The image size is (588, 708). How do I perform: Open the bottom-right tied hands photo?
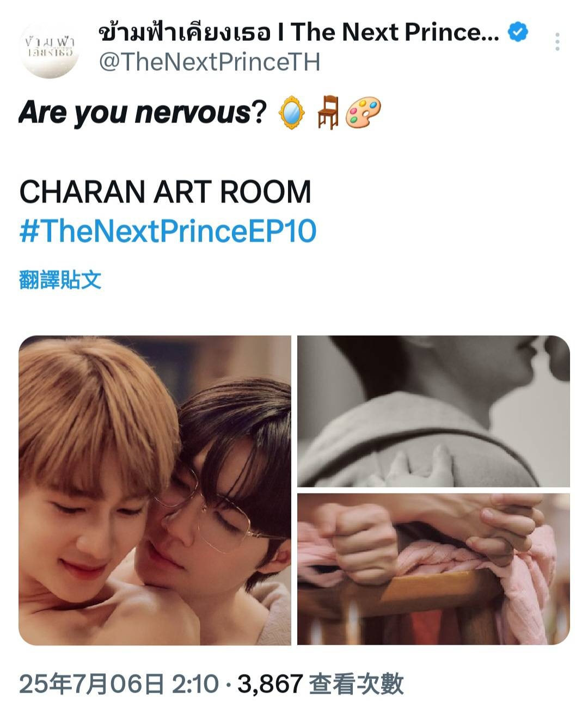pos(433,569)
